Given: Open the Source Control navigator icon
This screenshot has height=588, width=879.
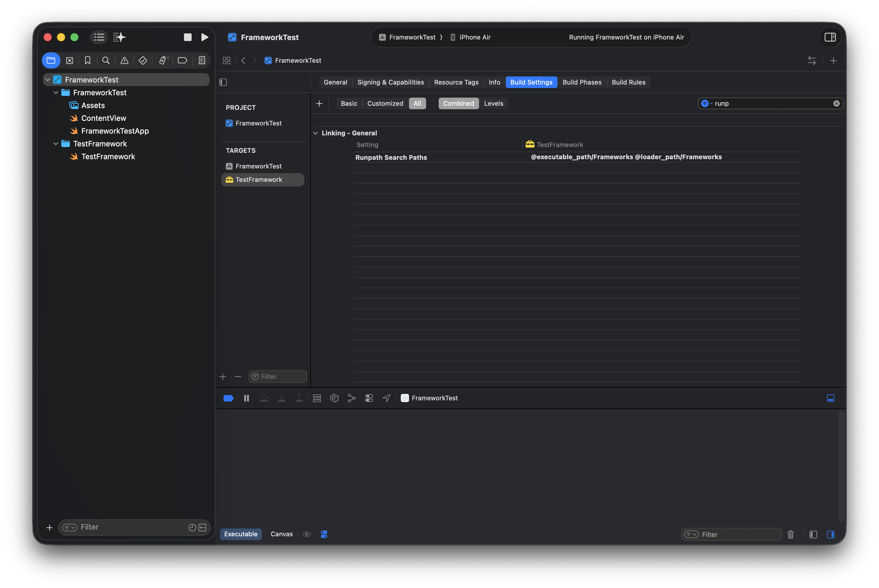Looking at the screenshot, I should pos(69,60).
